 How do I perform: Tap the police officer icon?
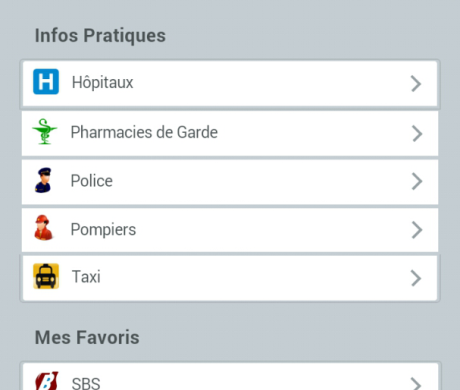[43, 180]
